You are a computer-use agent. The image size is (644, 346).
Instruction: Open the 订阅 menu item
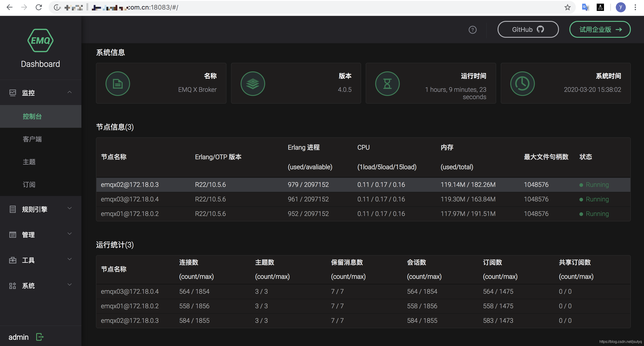click(x=29, y=185)
